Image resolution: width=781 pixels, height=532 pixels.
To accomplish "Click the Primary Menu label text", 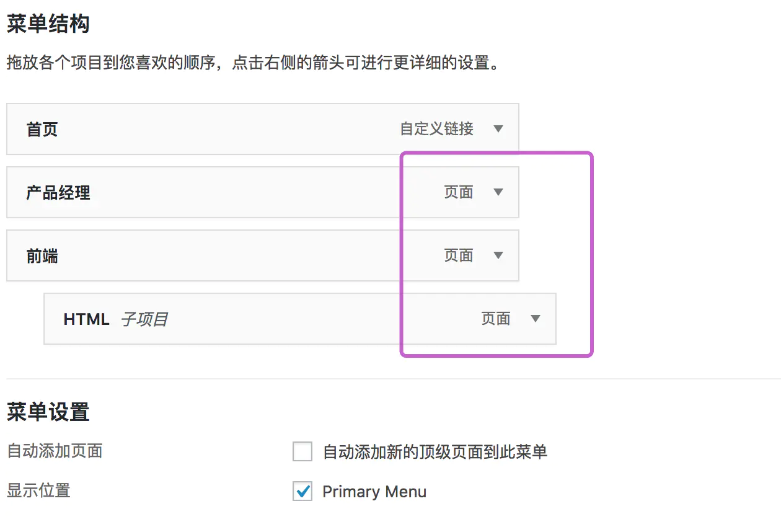I will point(374,492).
